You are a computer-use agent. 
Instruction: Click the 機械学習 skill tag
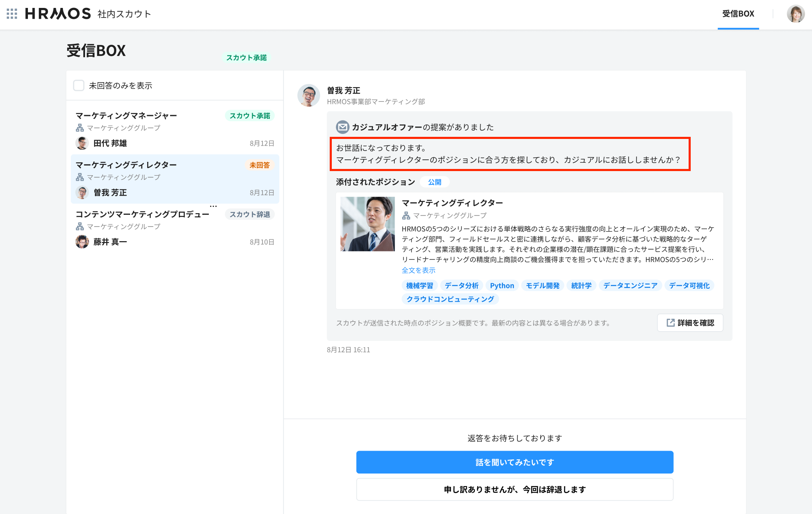419,285
